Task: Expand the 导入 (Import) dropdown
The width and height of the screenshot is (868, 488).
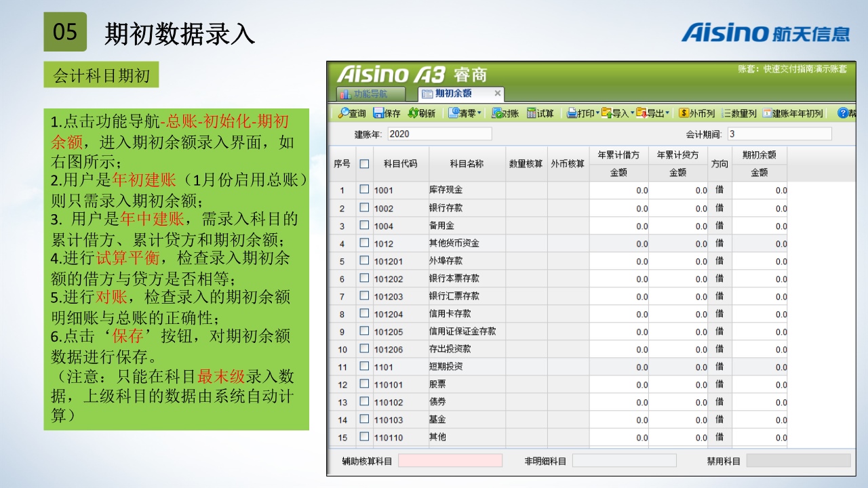Action: pos(633,113)
